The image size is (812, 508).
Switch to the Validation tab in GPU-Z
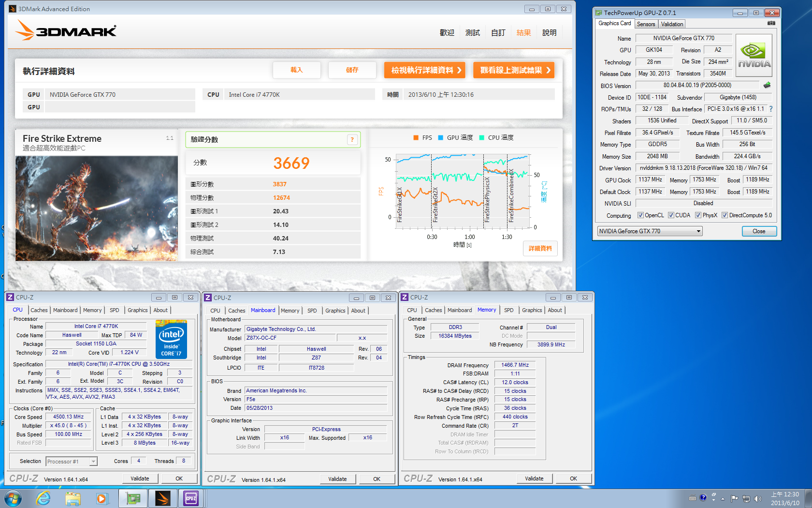coord(672,24)
